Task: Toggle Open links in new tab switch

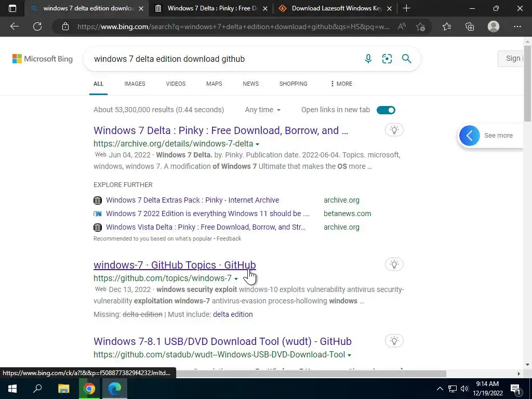Action: point(386,110)
